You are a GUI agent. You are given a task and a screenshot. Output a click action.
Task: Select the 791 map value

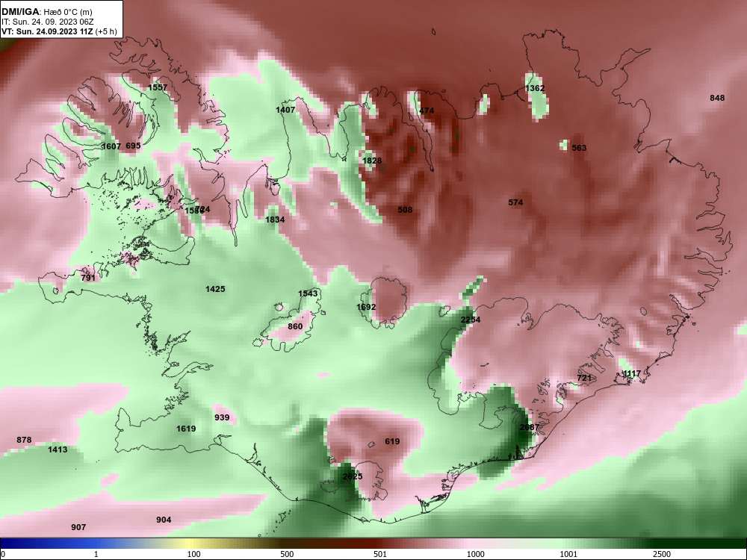coord(88,278)
